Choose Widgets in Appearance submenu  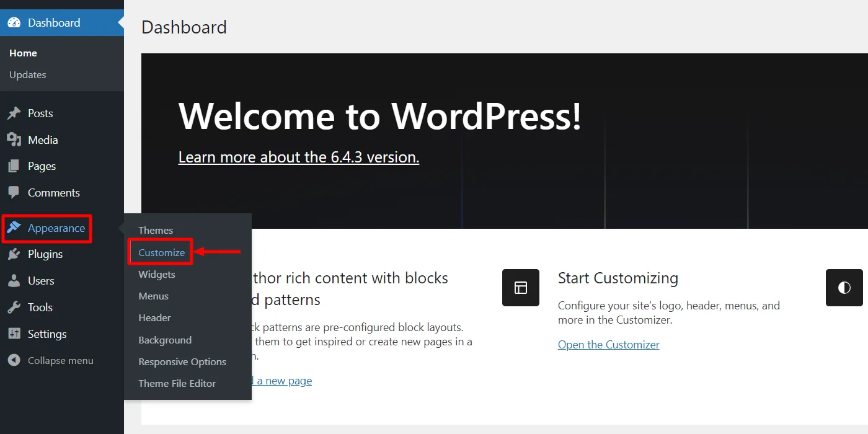coord(157,274)
